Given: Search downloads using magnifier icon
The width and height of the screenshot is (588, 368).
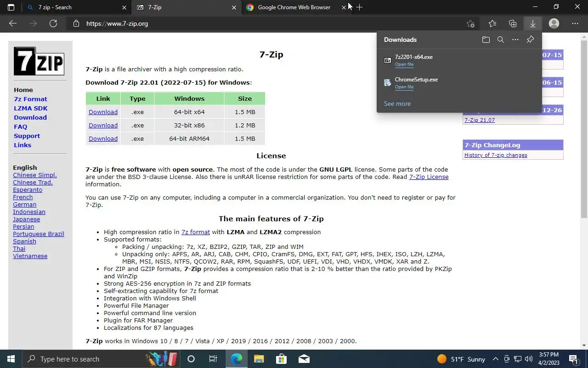Looking at the screenshot, I should 501,40.
